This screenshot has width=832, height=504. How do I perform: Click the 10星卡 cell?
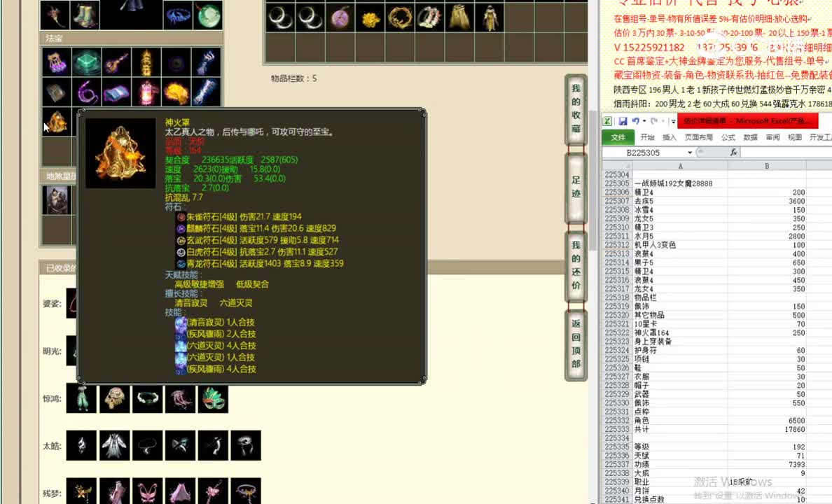(x=680, y=323)
